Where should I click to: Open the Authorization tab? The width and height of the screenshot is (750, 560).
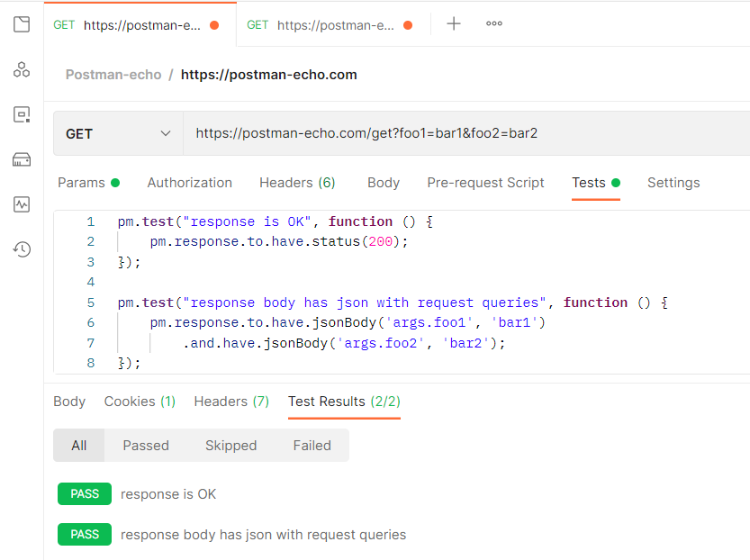(189, 183)
